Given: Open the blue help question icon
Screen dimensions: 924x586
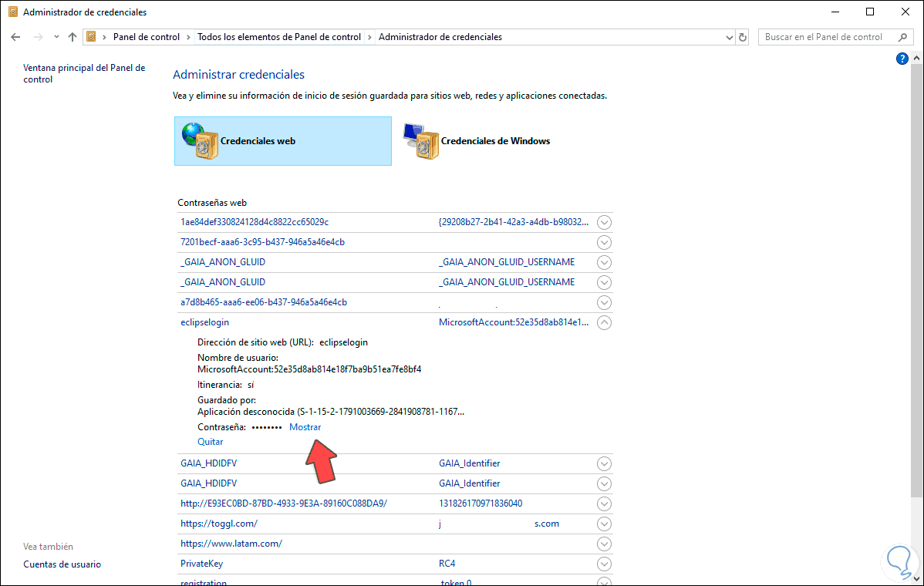Looking at the screenshot, I should point(902,59).
